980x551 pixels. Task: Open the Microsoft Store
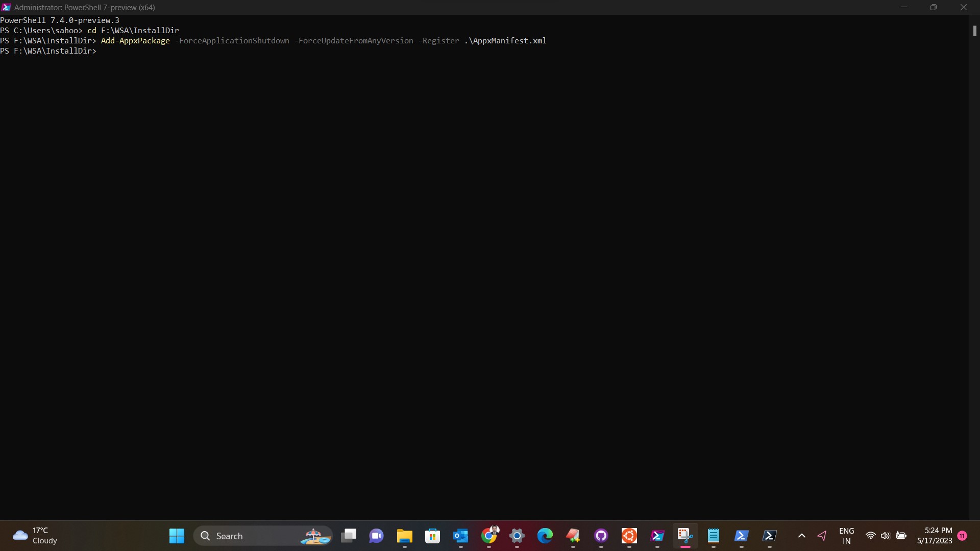click(433, 536)
